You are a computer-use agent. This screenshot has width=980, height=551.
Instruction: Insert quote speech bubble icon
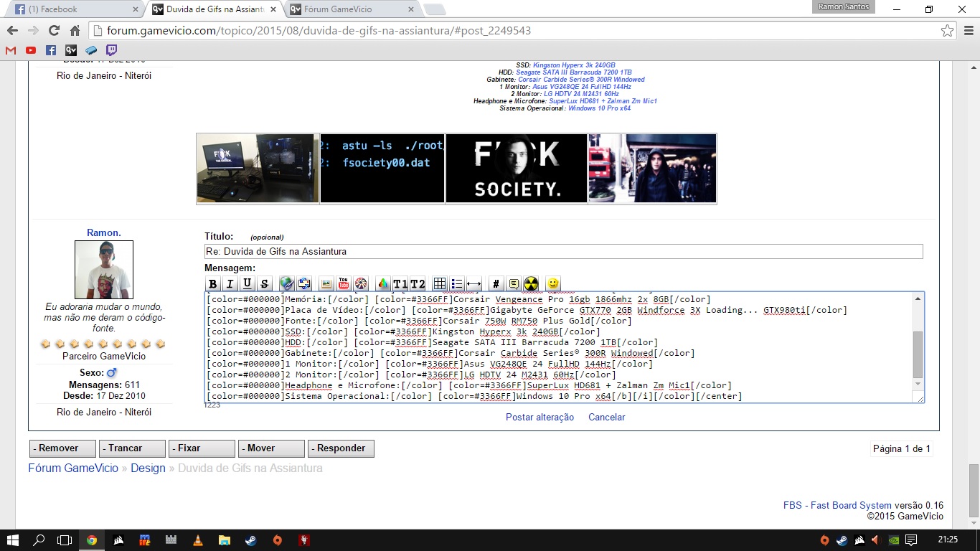[514, 283]
